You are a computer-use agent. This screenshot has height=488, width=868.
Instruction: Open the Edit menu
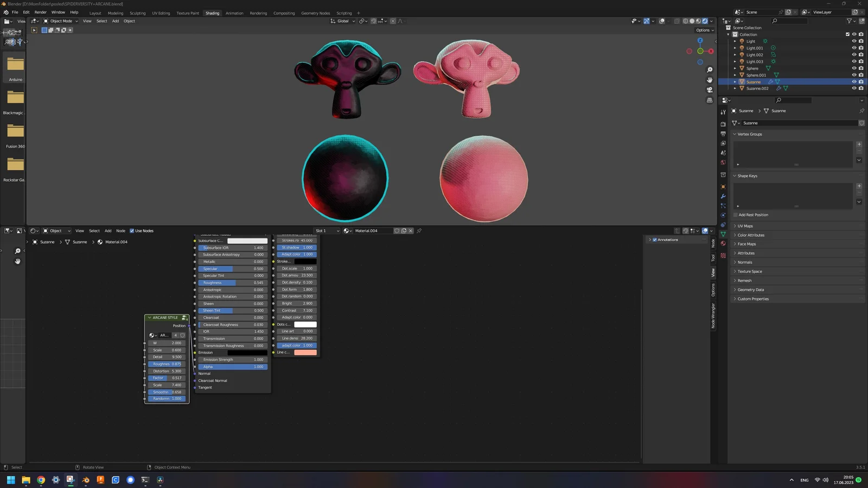pos(25,13)
